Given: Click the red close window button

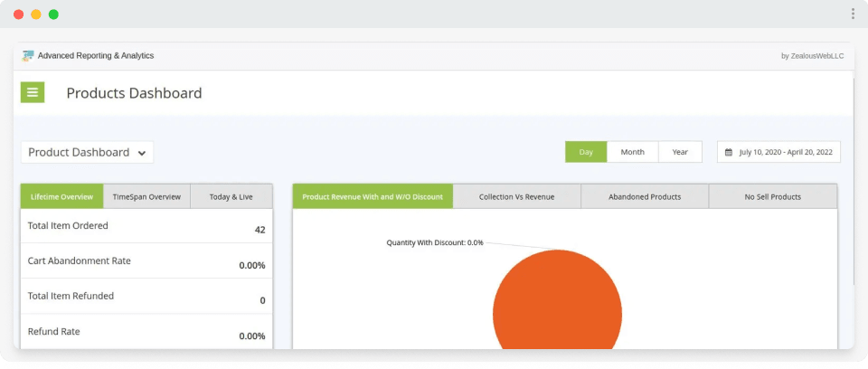Looking at the screenshot, I should coord(18,14).
